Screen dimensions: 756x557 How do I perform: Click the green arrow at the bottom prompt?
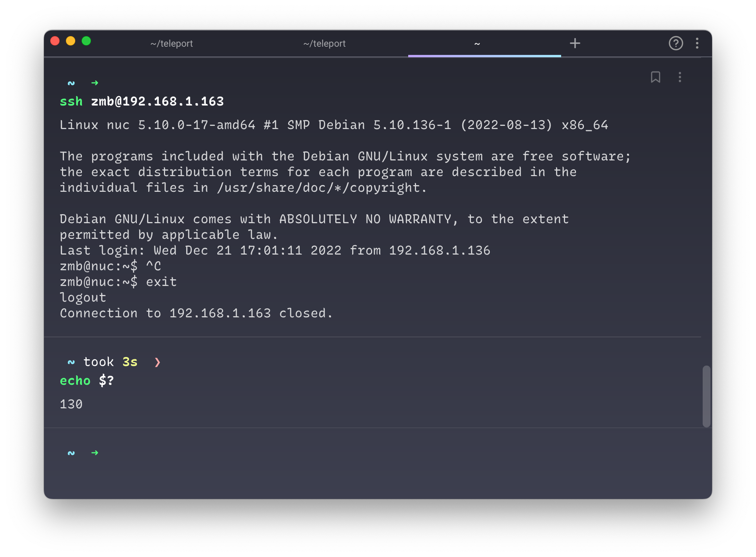click(x=95, y=452)
